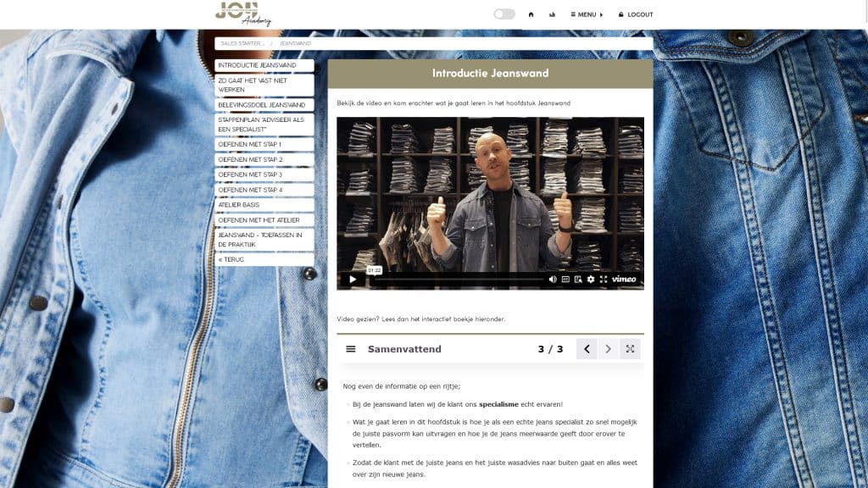This screenshot has height=488, width=868.
Task: Click the 3 / 3 page counter
Action: pyautogui.click(x=550, y=349)
